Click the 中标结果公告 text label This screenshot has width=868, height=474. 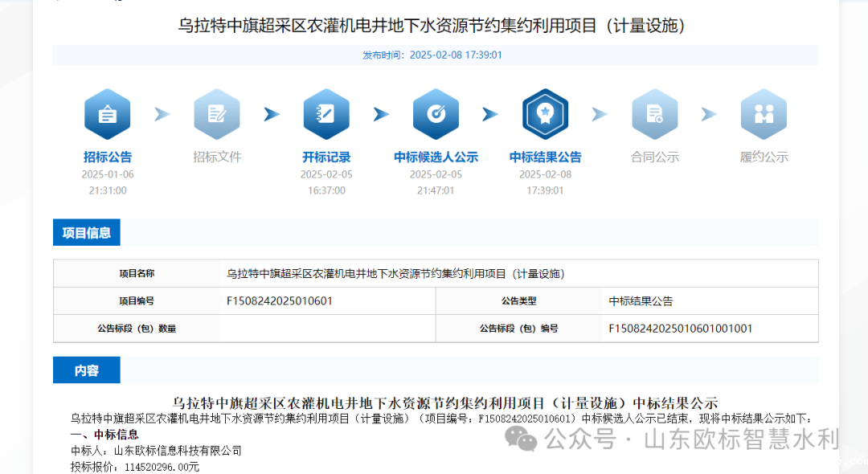pos(545,157)
